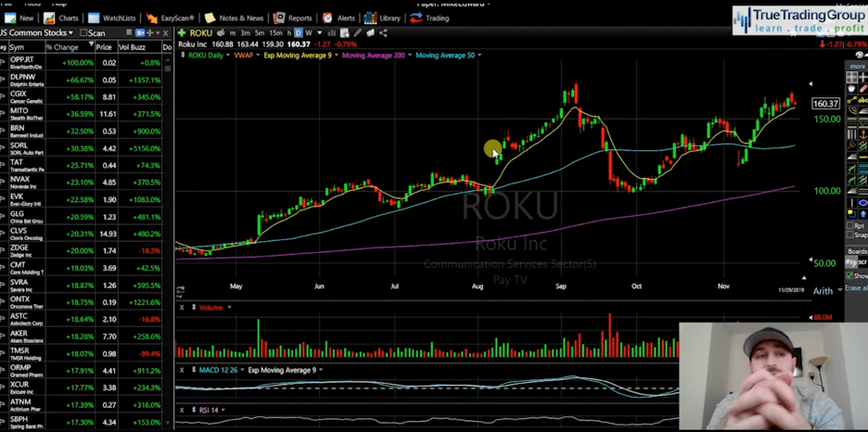Open the WatchLists menu
This screenshot has height=432, width=868.
114,19
